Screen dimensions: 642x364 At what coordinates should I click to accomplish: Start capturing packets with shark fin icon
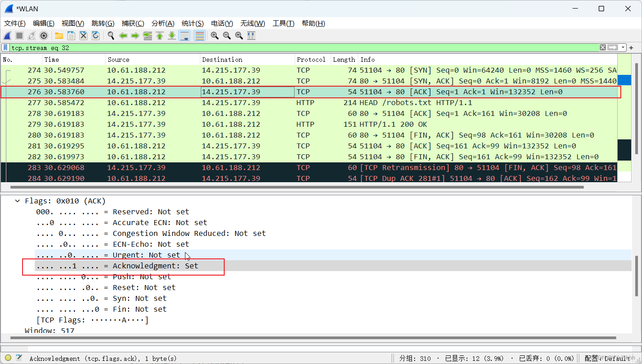pyautogui.click(x=7, y=36)
